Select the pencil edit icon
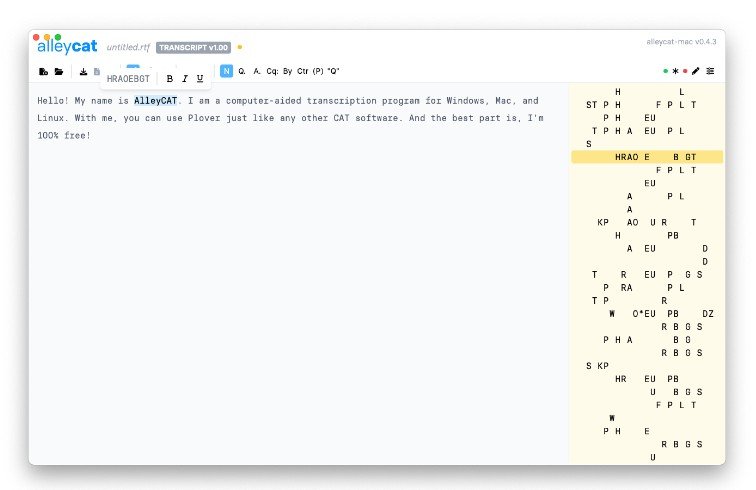This screenshot has width=756, height=490. 695,71
